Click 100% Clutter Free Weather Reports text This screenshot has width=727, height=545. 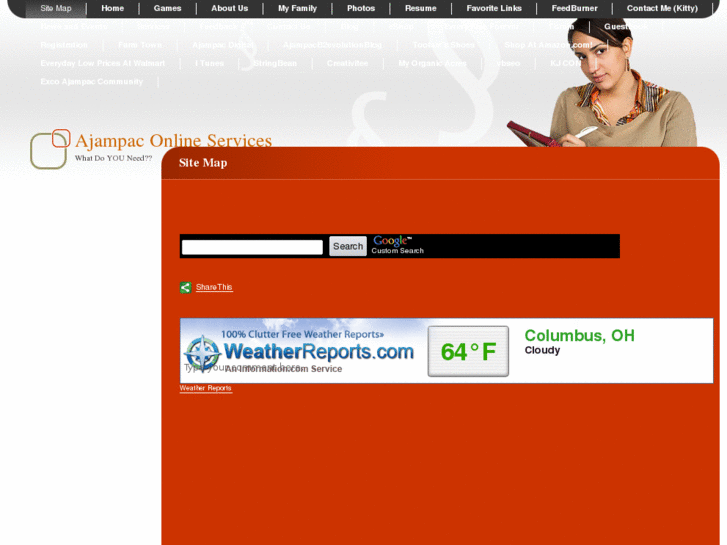[x=302, y=334]
